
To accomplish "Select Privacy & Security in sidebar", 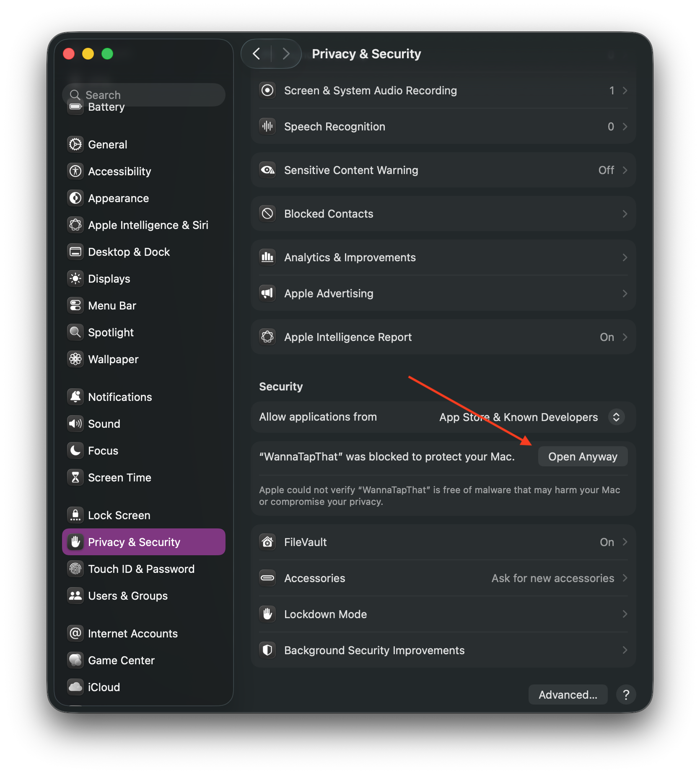I will click(144, 542).
